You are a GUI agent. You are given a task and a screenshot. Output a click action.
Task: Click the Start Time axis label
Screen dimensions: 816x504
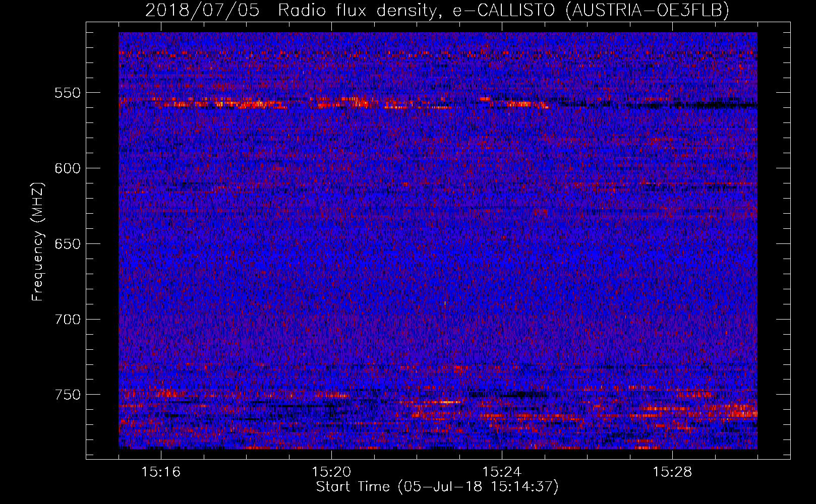pyautogui.click(x=437, y=487)
